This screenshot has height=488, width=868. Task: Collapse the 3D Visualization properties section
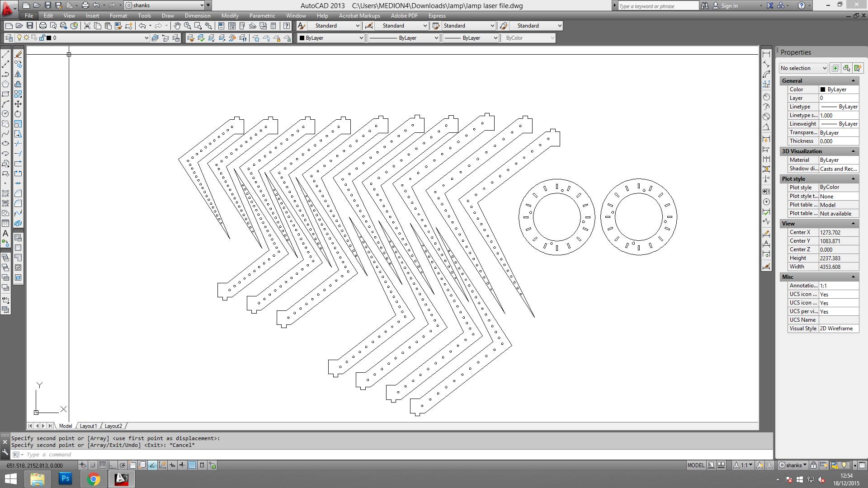tap(853, 151)
